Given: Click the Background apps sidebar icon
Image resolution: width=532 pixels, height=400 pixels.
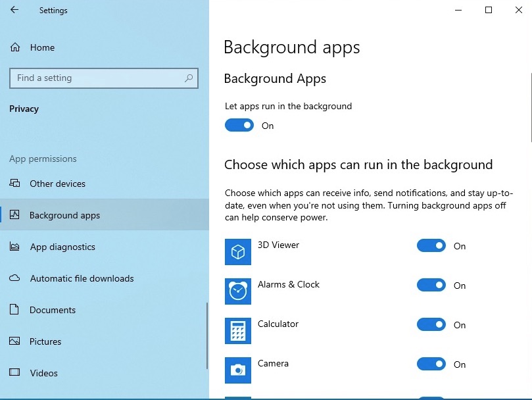Looking at the screenshot, I should [14, 214].
